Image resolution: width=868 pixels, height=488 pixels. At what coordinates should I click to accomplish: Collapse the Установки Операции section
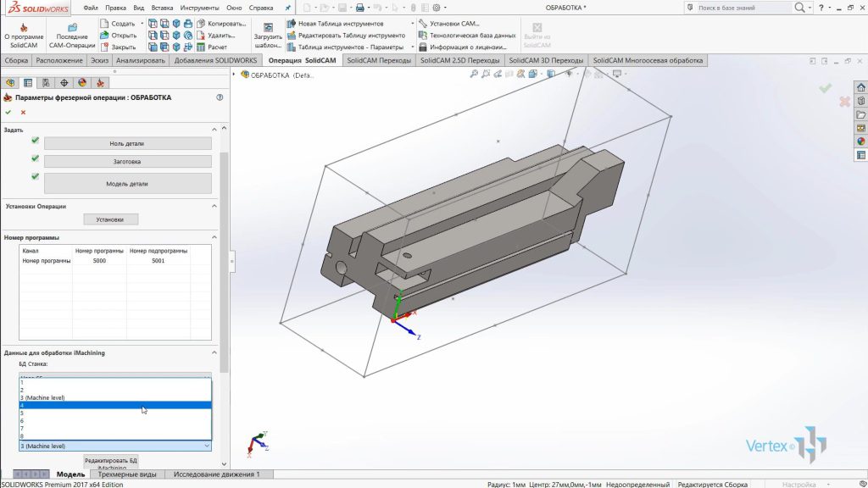point(214,206)
